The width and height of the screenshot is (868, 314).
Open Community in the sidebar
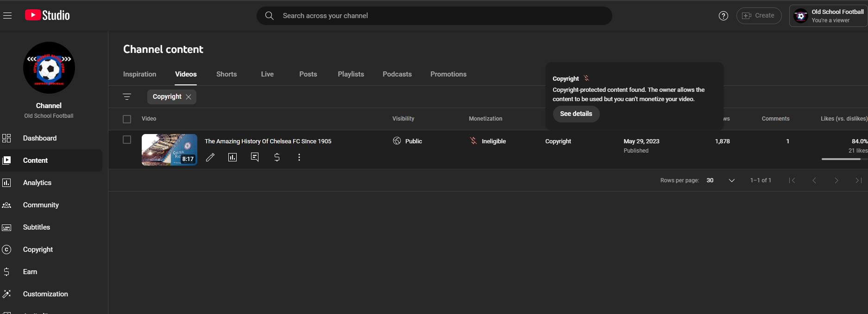point(51,205)
